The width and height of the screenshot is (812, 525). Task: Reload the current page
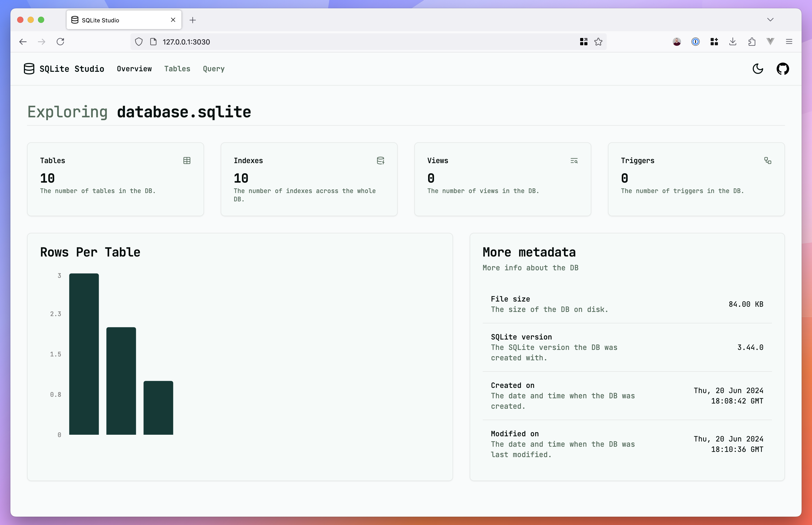pyautogui.click(x=61, y=42)
